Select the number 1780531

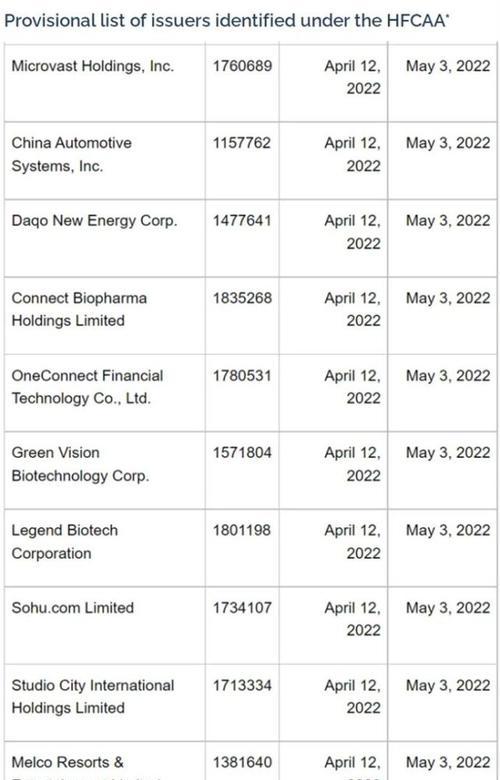coord(242,376)
